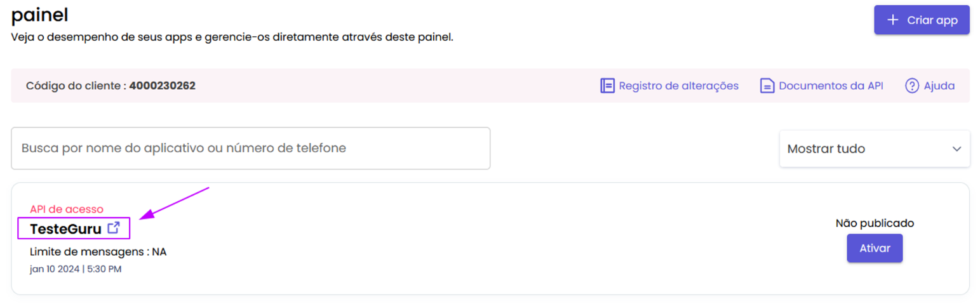Open the Ajuda help link
The width and height of the screenshot is (980, 304).
pyautogui.click(x=930, y=86)
